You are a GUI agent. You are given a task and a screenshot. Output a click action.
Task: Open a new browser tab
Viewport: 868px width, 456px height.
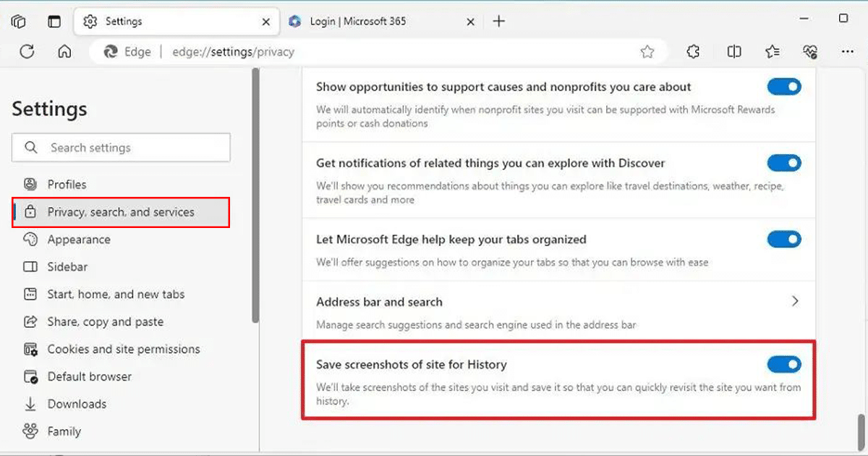[x=498, y=22]
